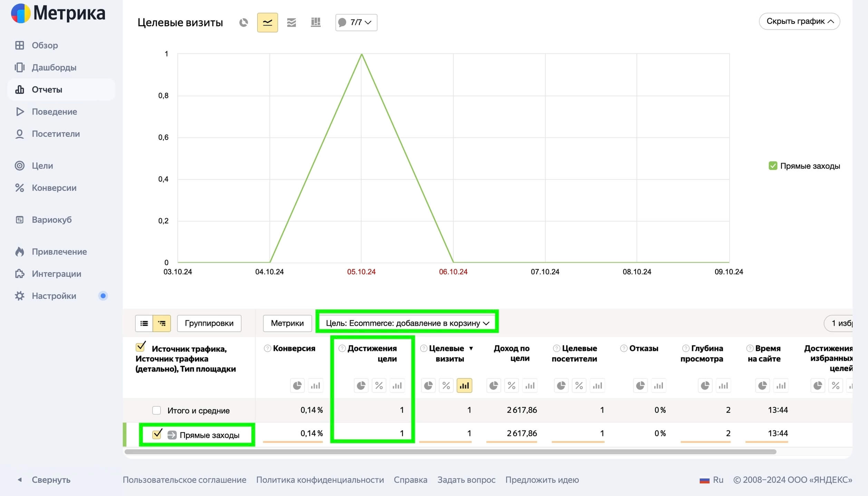Open the 7/7 annotations dropdown
The width and height of the screenshot is (868, 496).
click(356, 23)
